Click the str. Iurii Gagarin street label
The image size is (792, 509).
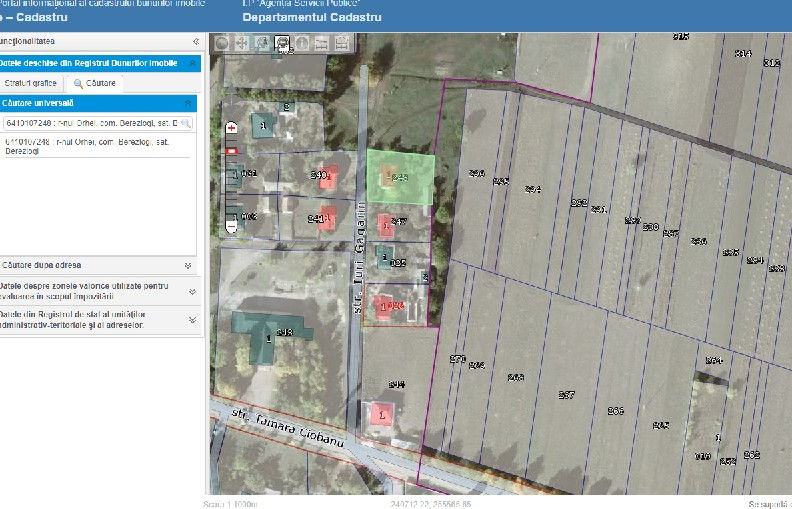tap(359, 258)
